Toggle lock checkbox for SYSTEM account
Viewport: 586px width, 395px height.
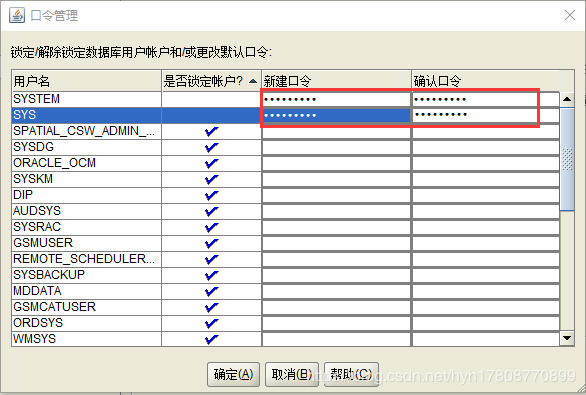(x=212, y=99)
